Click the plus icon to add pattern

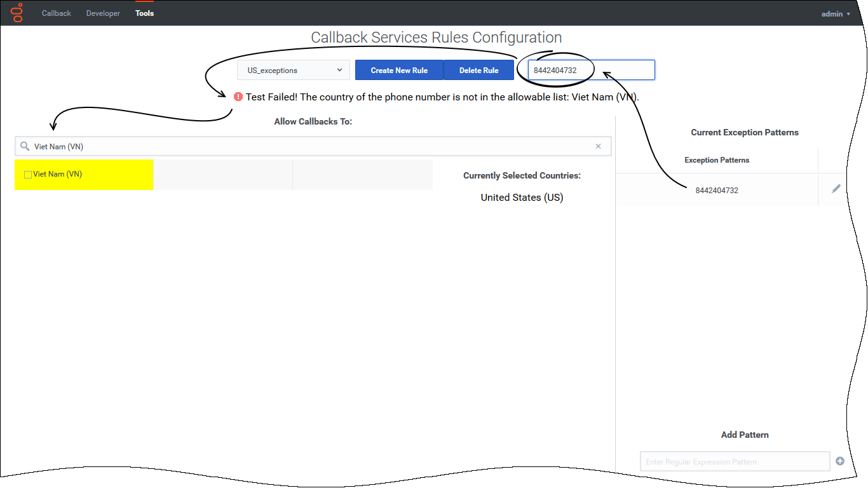839,461
